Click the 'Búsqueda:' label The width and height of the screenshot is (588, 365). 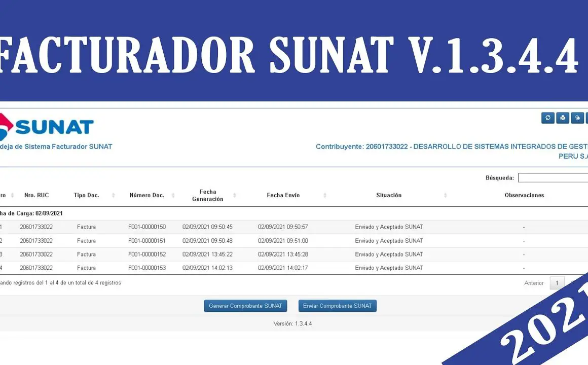coord(500,178)
